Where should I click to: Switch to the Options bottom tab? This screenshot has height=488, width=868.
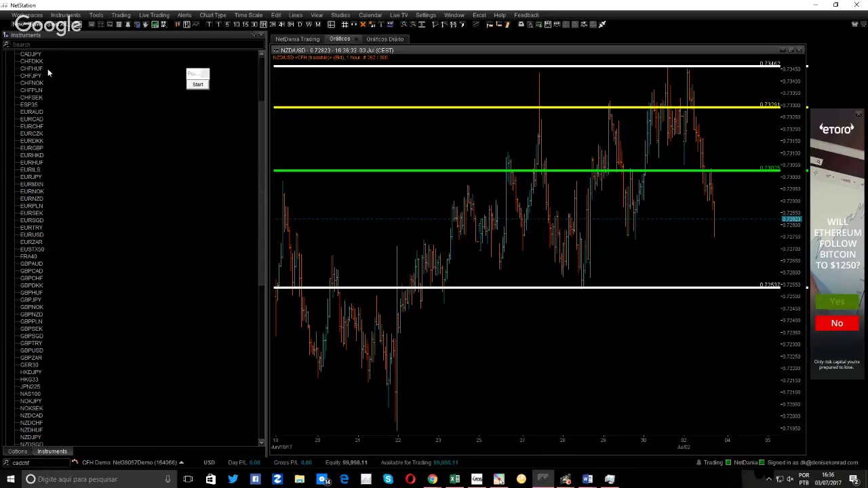pos(18,451)
